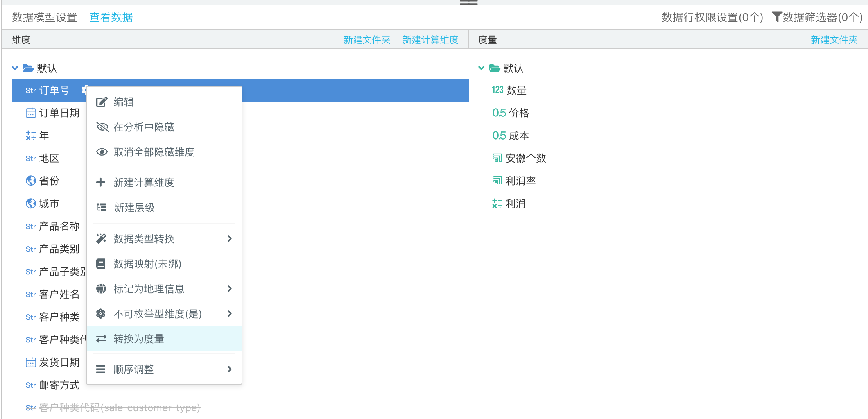The height and width of the screenshot is (419, 868).
Task: Choose 在分析中隐藏 menu entry
Action: click(x=164, y=127)
